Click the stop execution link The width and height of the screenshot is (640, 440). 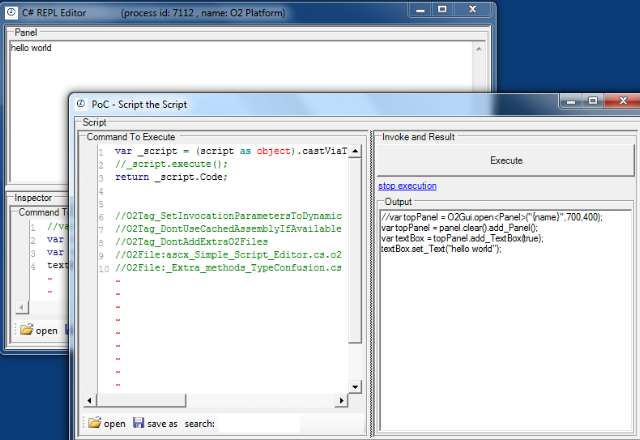pyautogui.click(x=407, y=186)
